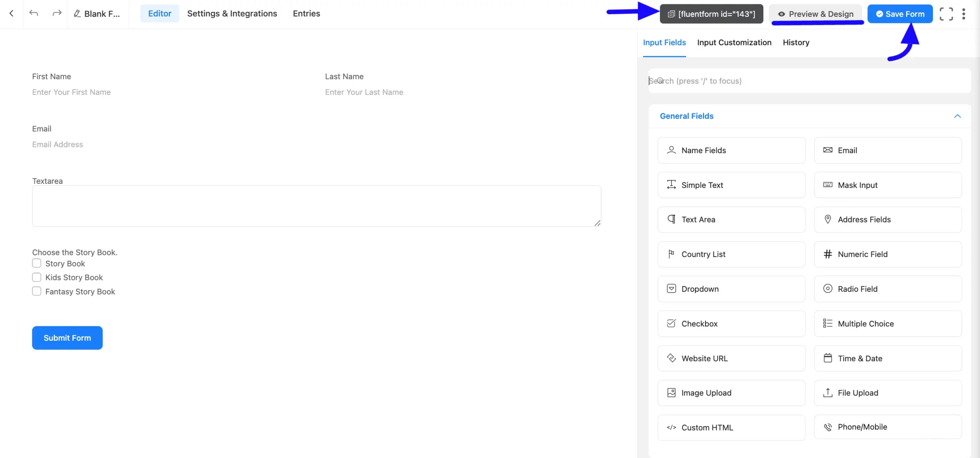Click the Save Form button
The width and height of the screenshot is (980, 458).
click(x=900, y=14)
